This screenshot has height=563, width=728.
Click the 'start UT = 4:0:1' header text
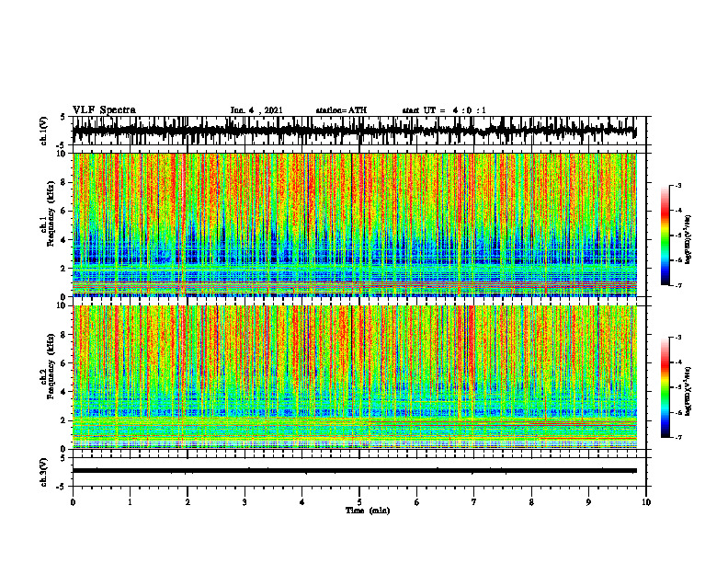point(444,110)
